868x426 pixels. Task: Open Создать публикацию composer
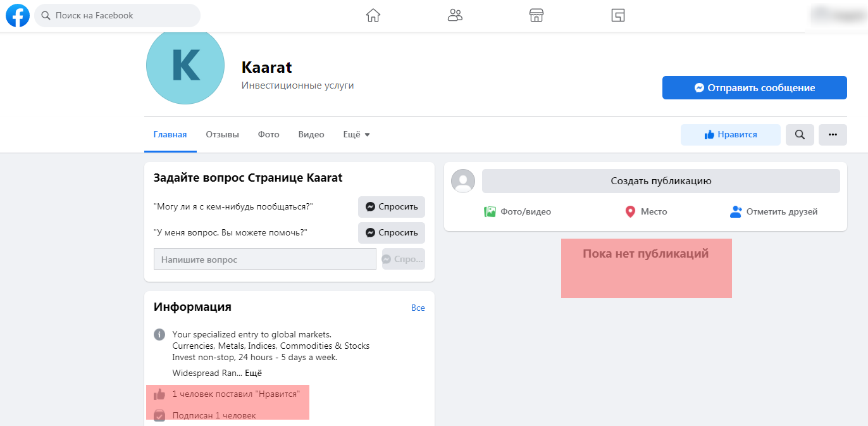[x=660, y=181]
